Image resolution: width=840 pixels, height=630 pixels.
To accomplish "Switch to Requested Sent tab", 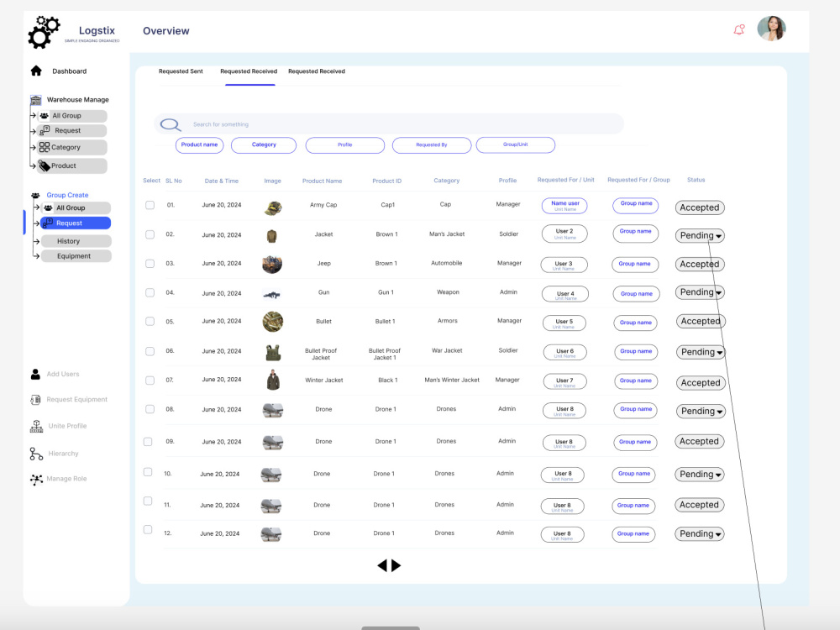I will (181, 71).
